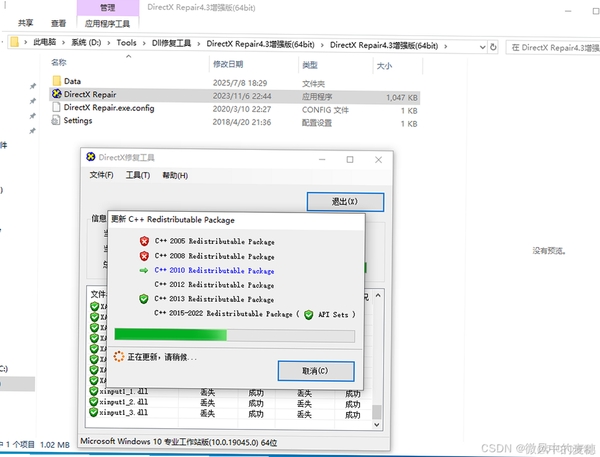Open 应用程序工具 ribbon tab
600x457 pixels.
(107, 24)
